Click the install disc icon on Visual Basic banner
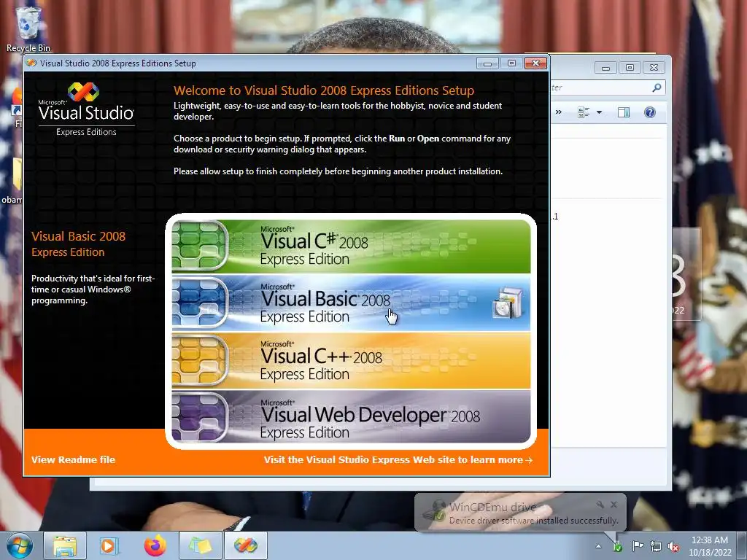The height and width of the screenshot is (560, 747). (x=508, y=303)
